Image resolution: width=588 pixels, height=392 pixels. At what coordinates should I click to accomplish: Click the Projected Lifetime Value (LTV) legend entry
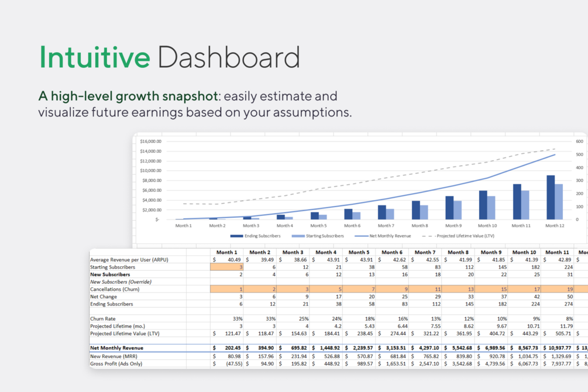point(458,236)
